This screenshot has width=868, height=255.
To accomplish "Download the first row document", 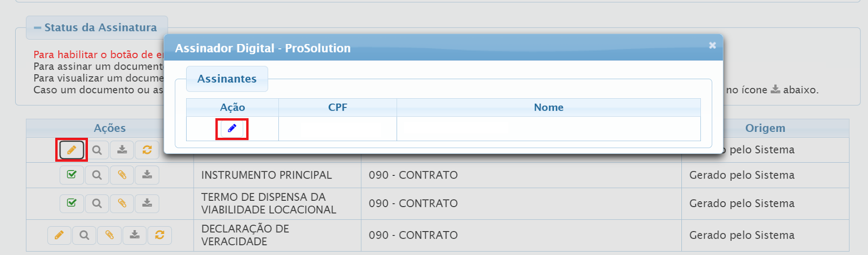I will (x=122, y=150).
